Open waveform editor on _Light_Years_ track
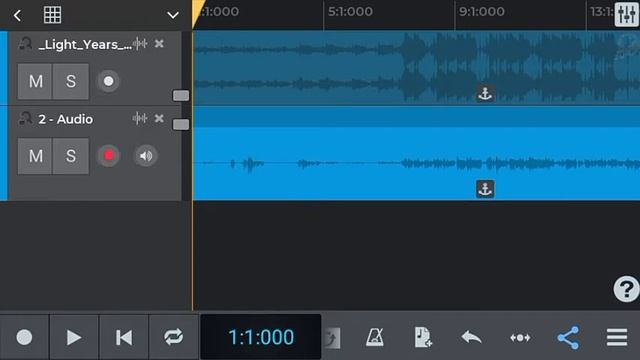 (140, 43)
